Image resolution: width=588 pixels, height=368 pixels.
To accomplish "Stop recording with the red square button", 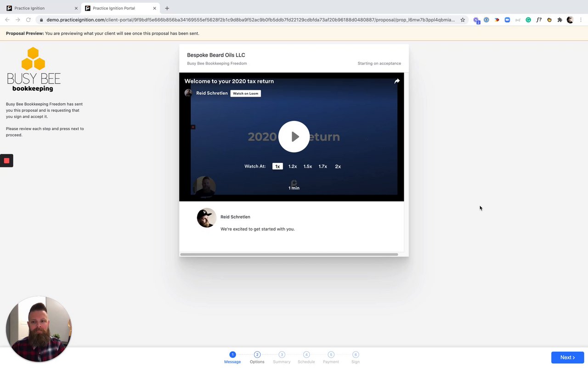I will point(6,161).
